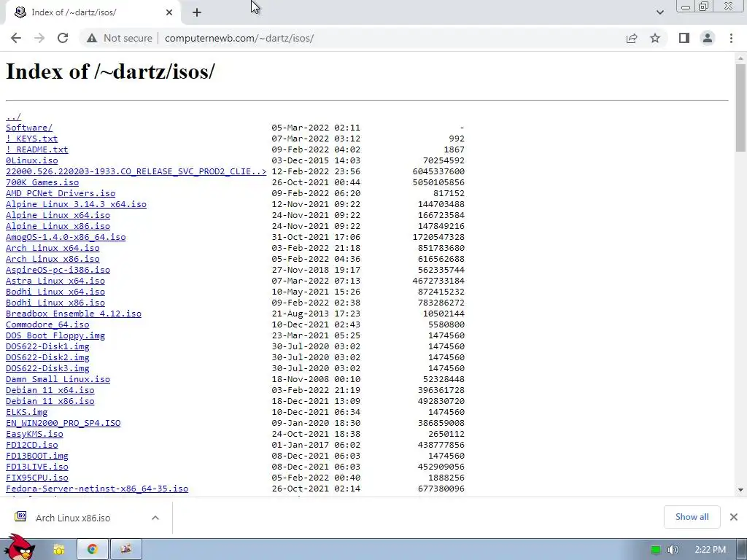This screenshot has width=747, height=560.
Task: Select the Index of /~dartz/isos/ tab
Action: coord(93,12)
